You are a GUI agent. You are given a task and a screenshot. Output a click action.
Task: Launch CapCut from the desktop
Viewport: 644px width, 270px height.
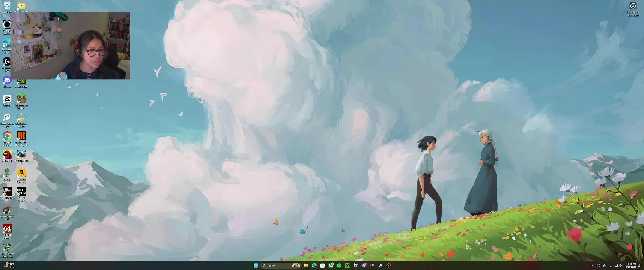[7, 100]
